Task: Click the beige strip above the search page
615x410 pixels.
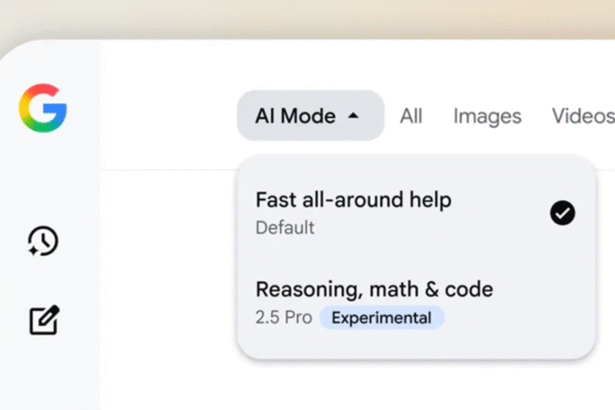Action: pos(300,18)
